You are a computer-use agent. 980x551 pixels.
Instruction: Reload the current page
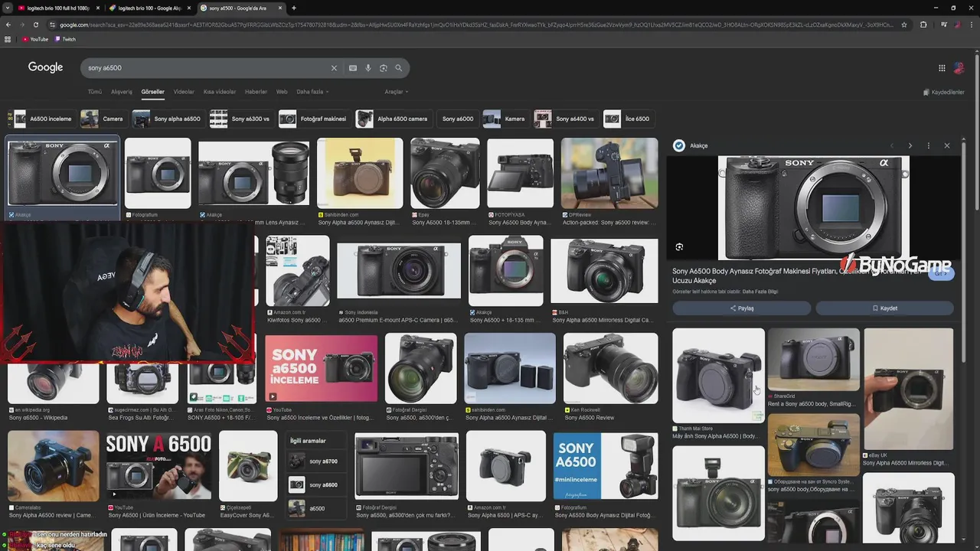point(35,24)
